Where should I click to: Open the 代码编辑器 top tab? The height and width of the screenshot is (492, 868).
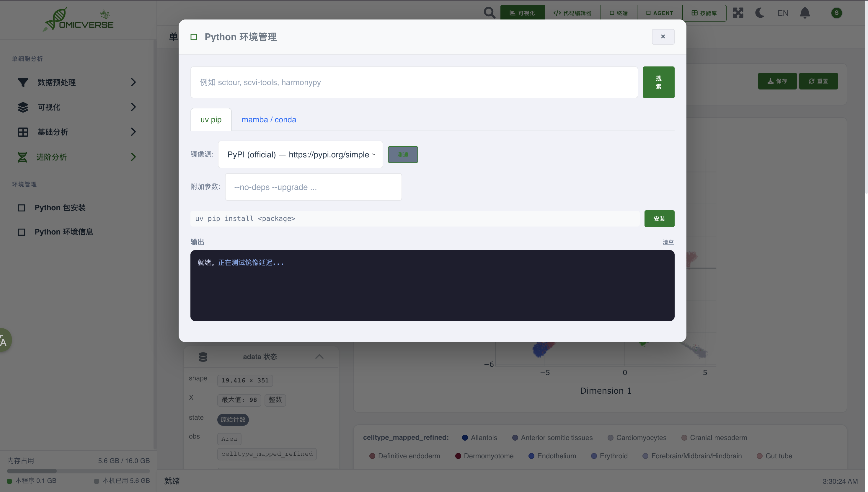point(572,13)
